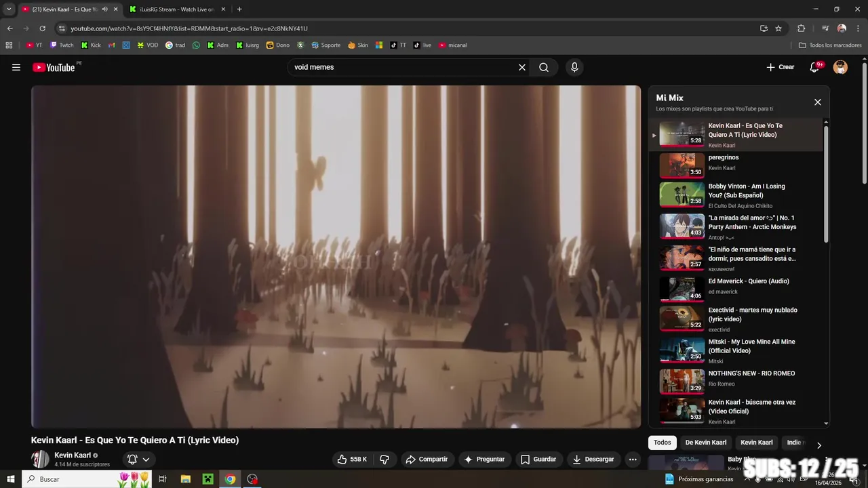Start voice search with microphone
This screenshot has height=488, width=868.
(574, 67)
